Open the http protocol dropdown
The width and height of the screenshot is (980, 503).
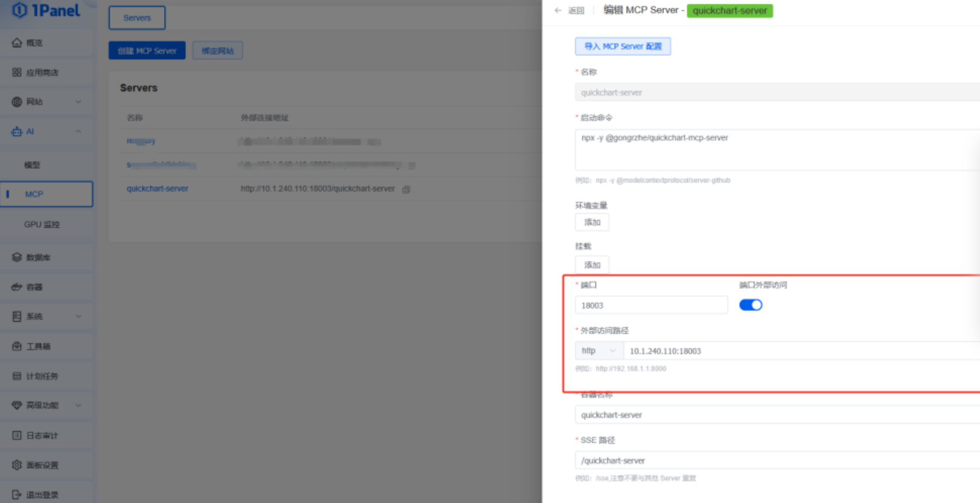click(x=599, y=351)
